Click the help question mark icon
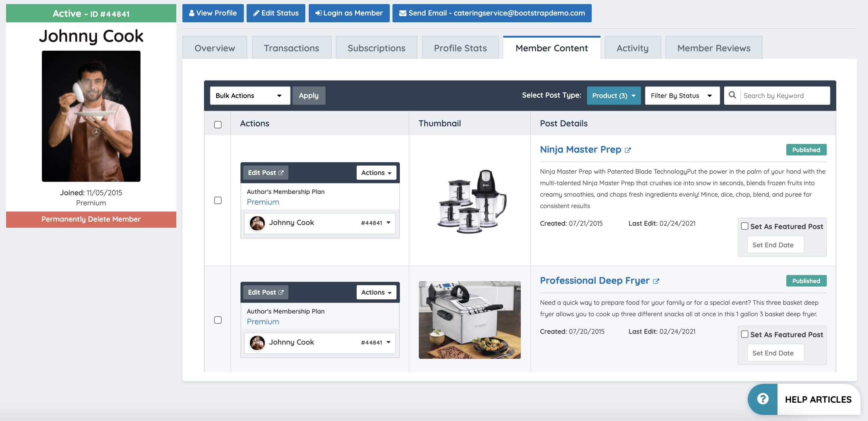 click(763, 399)
